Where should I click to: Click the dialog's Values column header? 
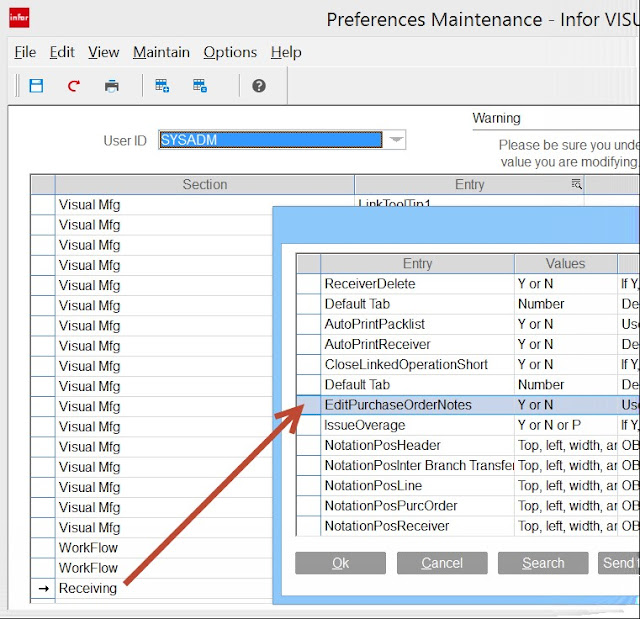click(x=566, y=264)
